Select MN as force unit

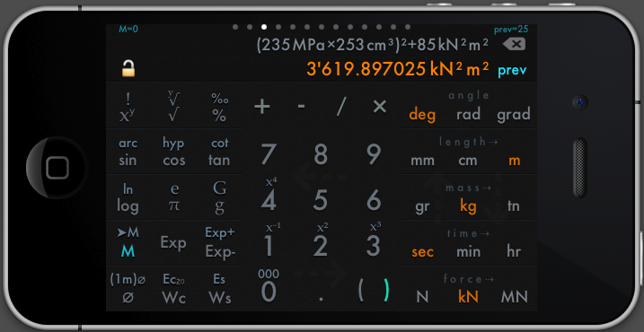(515, 297)
